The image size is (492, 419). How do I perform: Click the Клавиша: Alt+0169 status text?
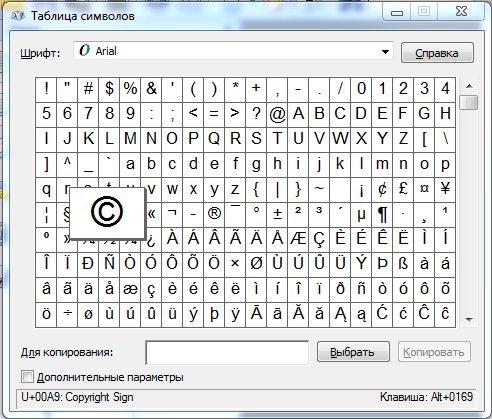click(426, 397)
